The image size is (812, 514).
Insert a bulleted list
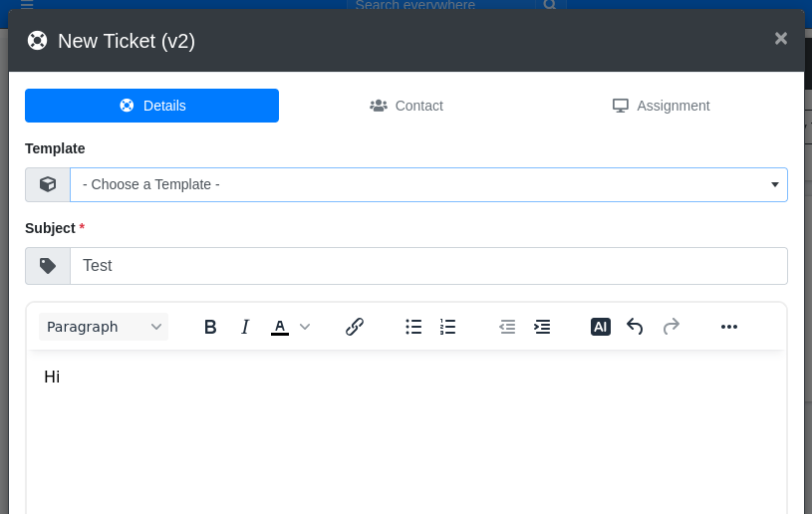click(413, 327)
